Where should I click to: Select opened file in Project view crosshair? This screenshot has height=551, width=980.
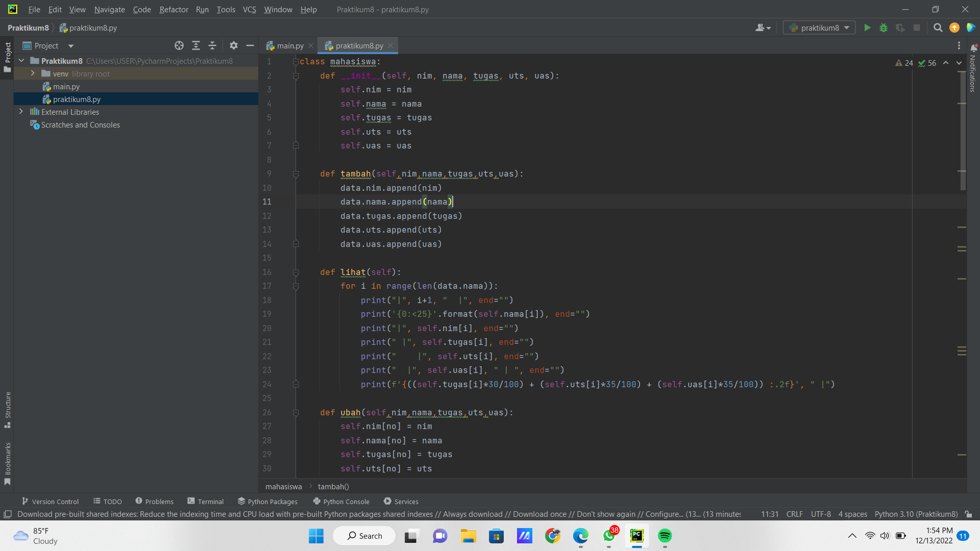pyautogui.click(x=179, y=45)
